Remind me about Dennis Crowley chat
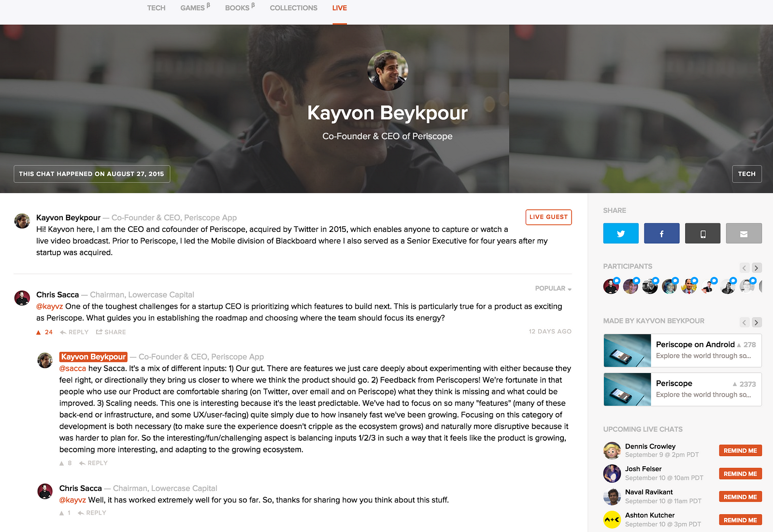Image resolution: width=773 pixels, height=532 pixels. [x=740, y=450]
